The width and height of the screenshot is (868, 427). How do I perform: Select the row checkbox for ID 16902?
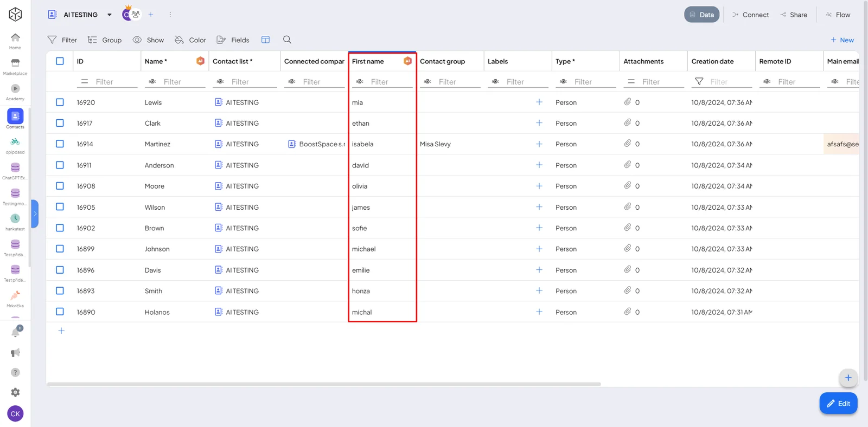point(60,228)
